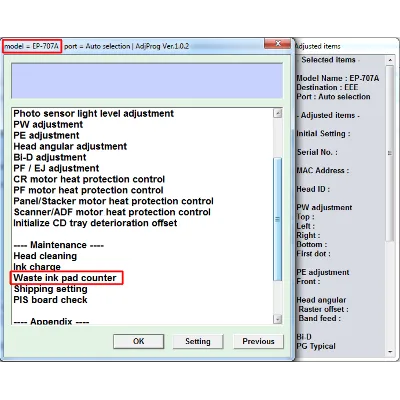
Task: Select Waste ink pad counter
Action: (x=65, y=278)
